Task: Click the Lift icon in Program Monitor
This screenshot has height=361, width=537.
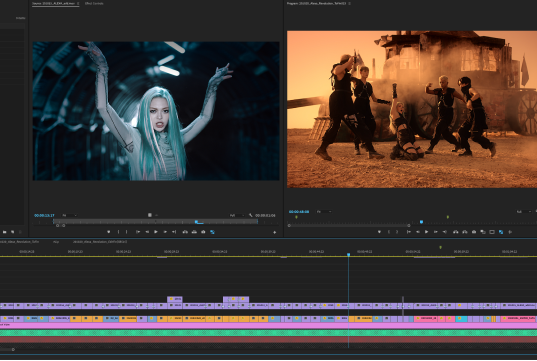Action: [x=456, y=232]
